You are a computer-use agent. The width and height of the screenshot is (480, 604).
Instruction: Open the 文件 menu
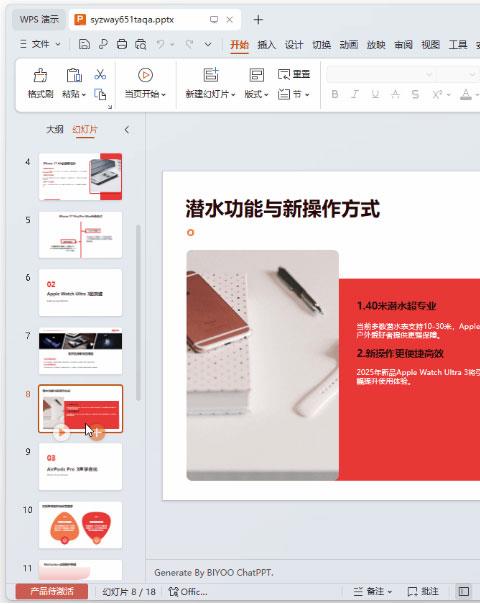click(x=40, y=44)
